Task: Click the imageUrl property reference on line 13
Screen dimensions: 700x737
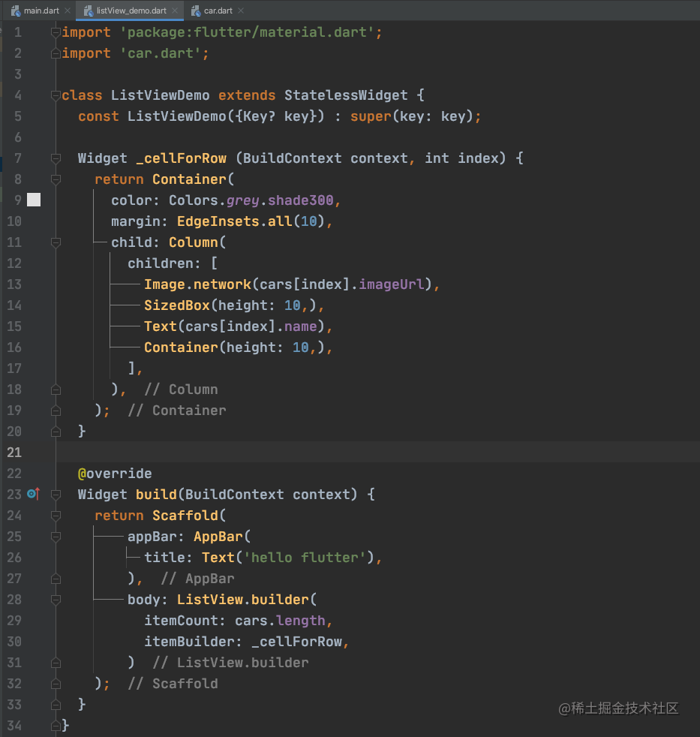Action: coord(392,284)
